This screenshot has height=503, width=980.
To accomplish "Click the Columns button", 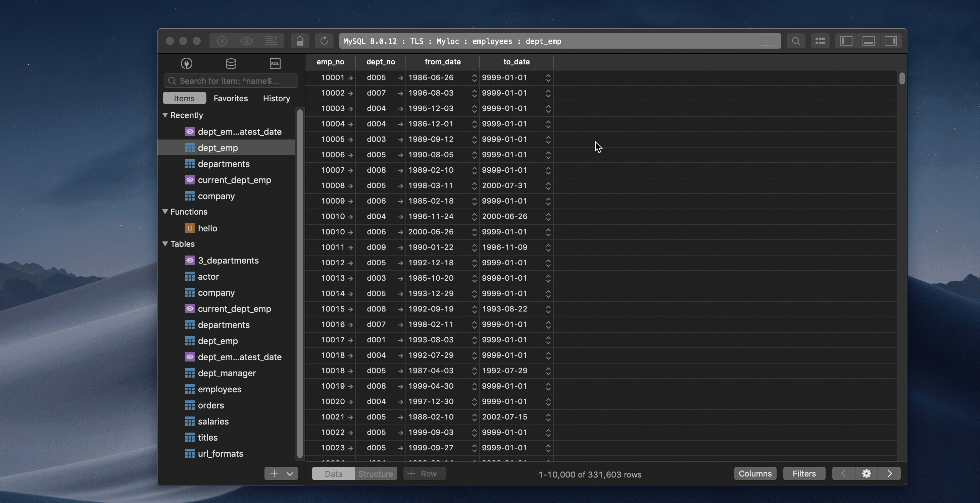I will [x=755, y=474].
